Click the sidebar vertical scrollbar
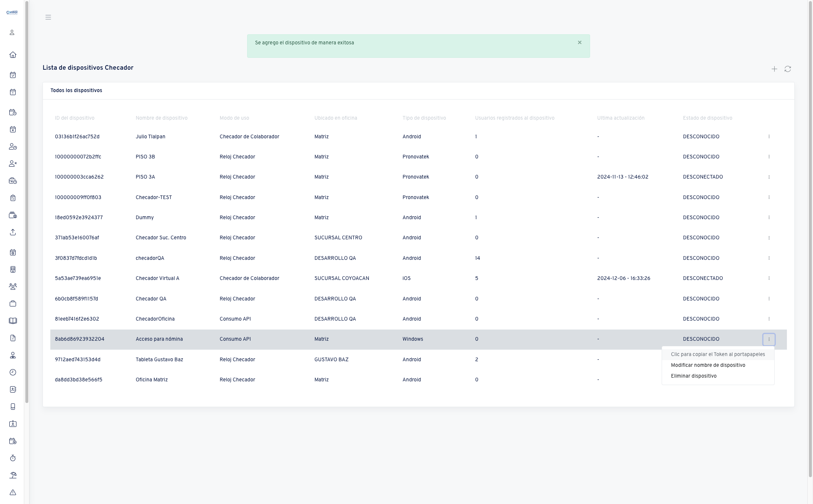 pyautogui.click(x=27, y=201)
